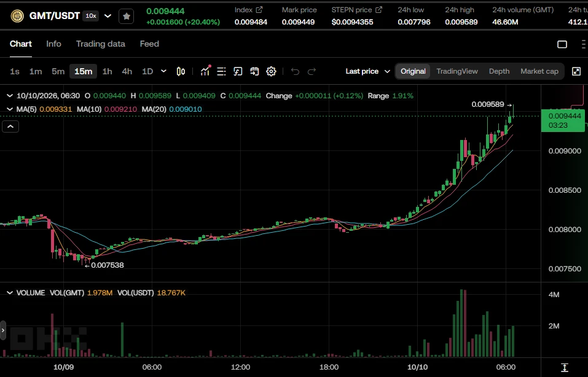Open external Index price link icon

point(259,10)
